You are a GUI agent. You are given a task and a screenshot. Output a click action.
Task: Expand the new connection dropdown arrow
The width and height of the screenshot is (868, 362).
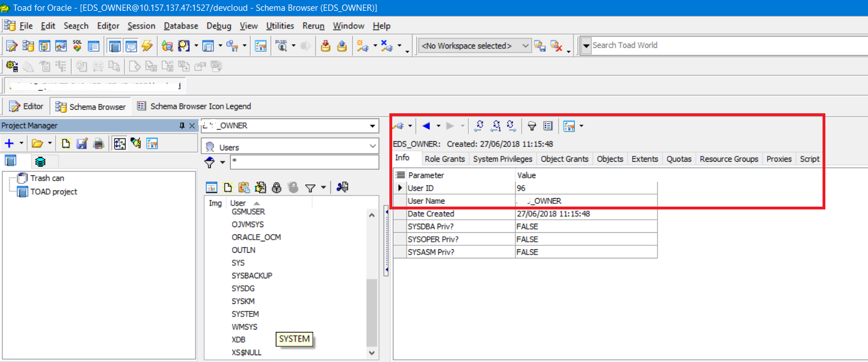point(375,46)
